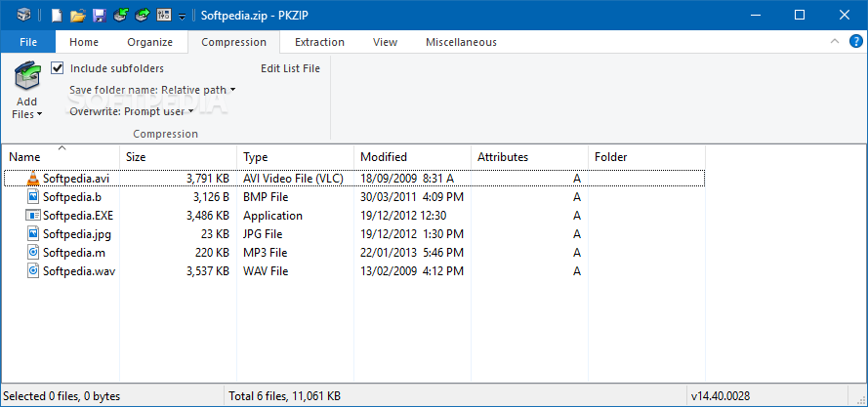The image size is (868, 407).
Task: Select the Softpedia.wav file name
Action: [79, 271]
